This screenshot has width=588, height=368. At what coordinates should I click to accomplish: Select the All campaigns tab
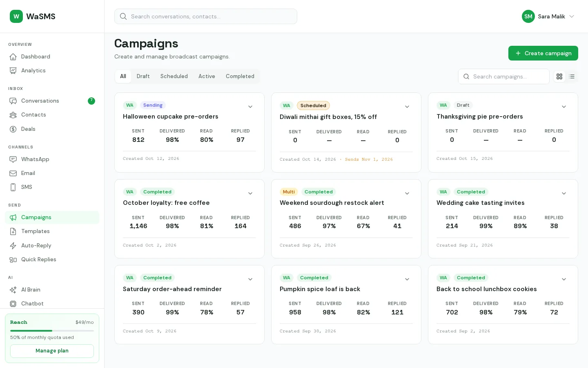(123, 76)
